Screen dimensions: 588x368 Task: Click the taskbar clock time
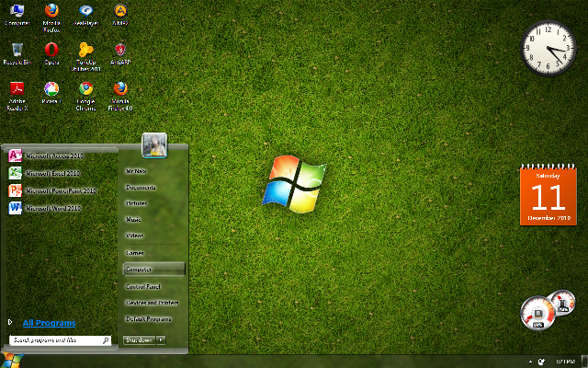pos(566,362)
